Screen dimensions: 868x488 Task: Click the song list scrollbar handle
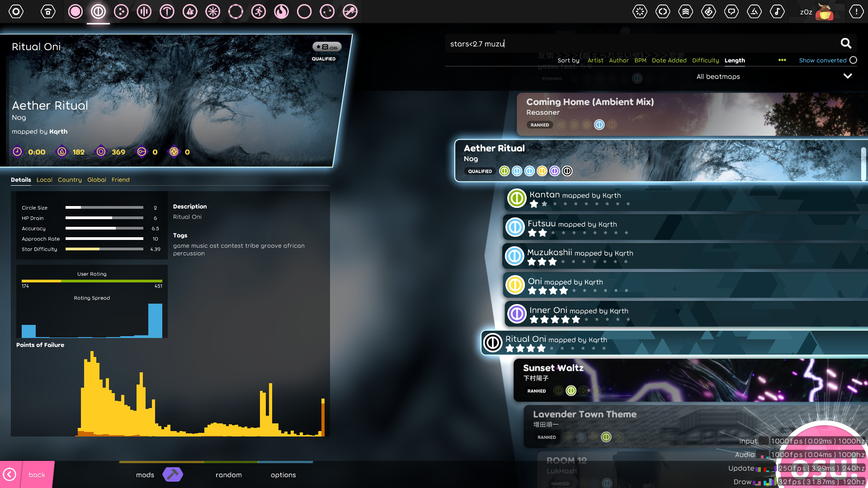pyautogui.click(x=864, y=164)
